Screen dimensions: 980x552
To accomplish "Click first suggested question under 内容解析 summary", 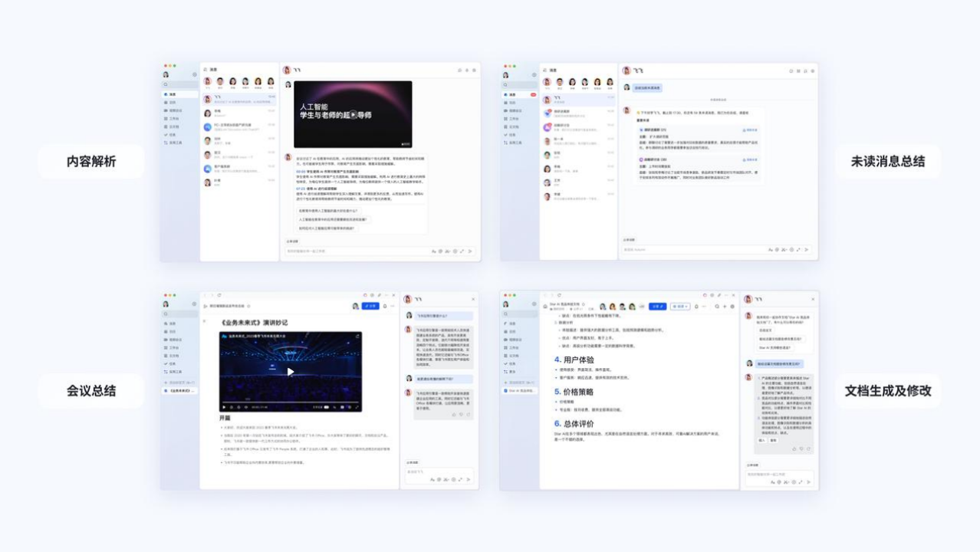I will (329, 211).
